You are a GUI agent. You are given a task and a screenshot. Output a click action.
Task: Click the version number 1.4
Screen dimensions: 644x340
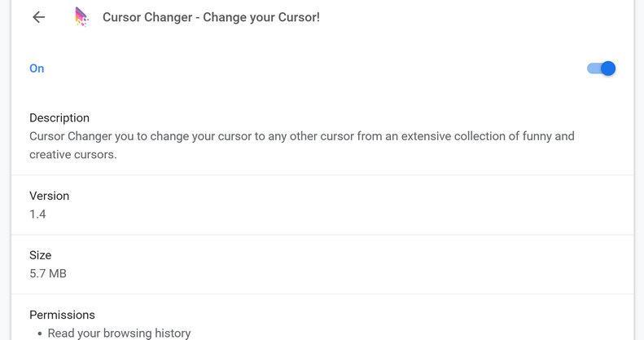pos(37,214)
